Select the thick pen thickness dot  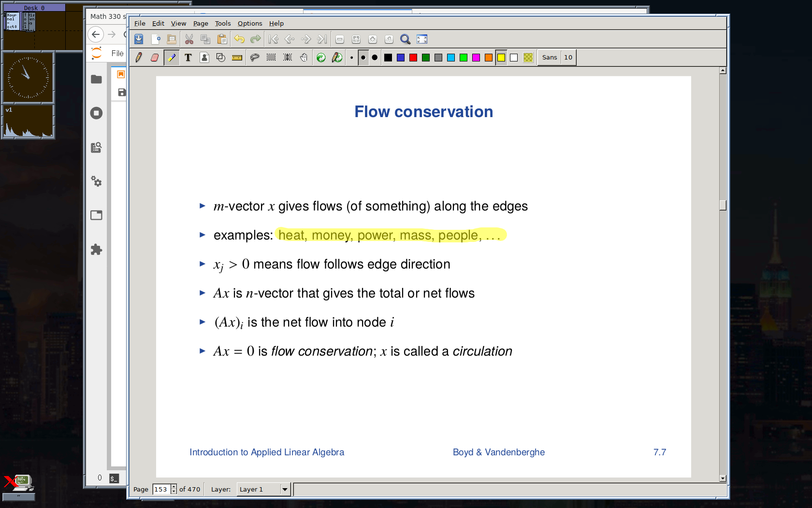375,58
